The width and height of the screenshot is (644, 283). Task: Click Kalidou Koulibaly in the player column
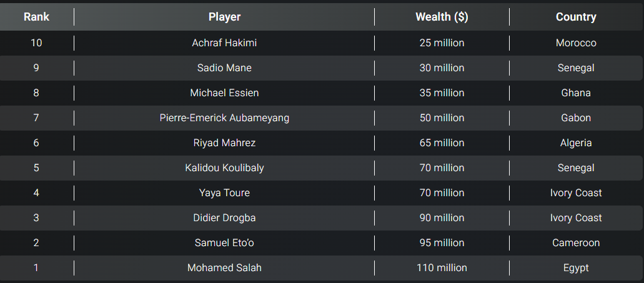[224, 168]
